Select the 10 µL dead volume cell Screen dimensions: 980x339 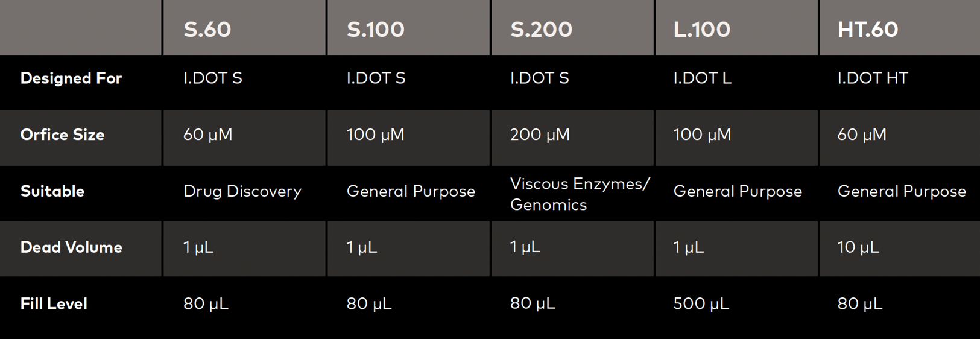click(x=858, y=247)
